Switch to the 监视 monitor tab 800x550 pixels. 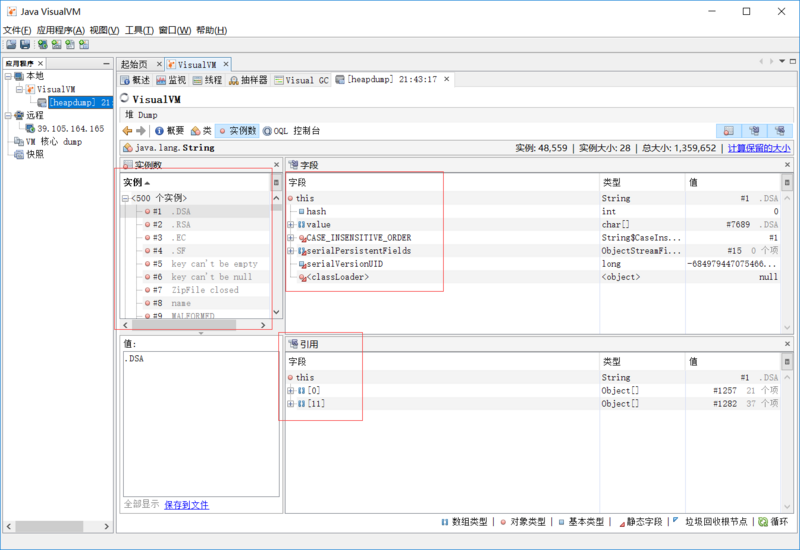click(171, 80)
